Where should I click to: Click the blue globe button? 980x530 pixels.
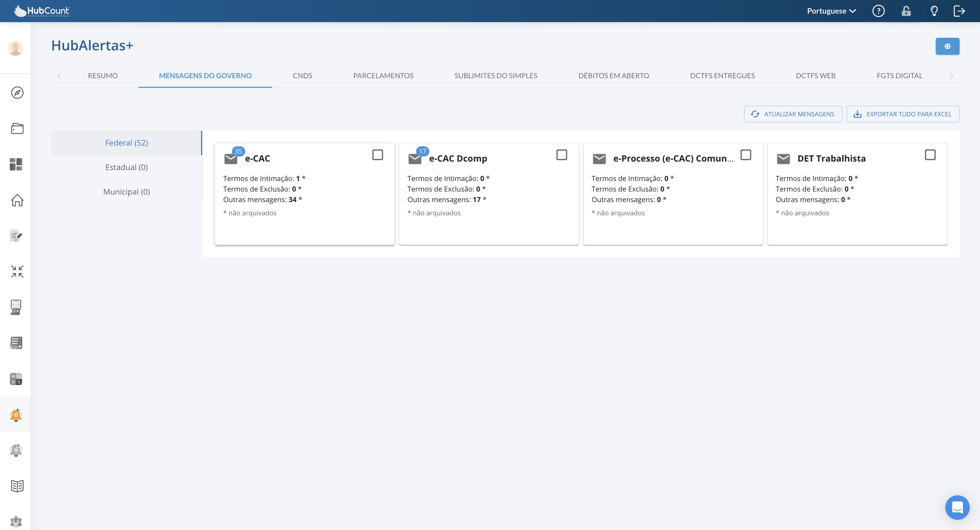pyautogui.click(x=947, y=46)
